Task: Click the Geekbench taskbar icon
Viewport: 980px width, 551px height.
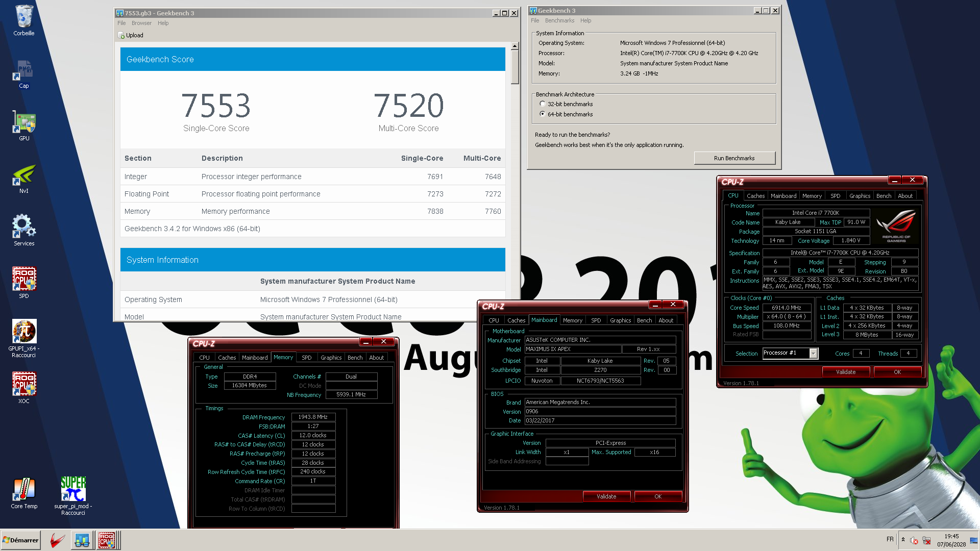Action: (x=82, y=540)
